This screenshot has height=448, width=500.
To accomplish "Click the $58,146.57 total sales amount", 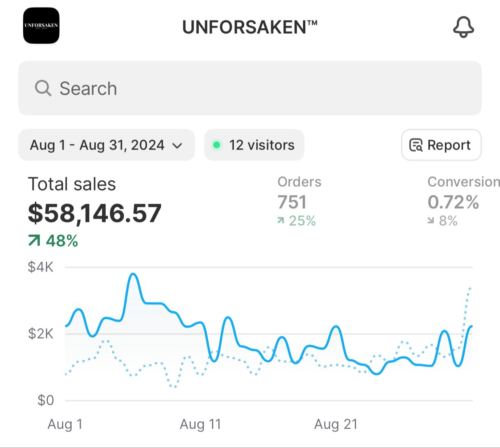I will [95, 213].
